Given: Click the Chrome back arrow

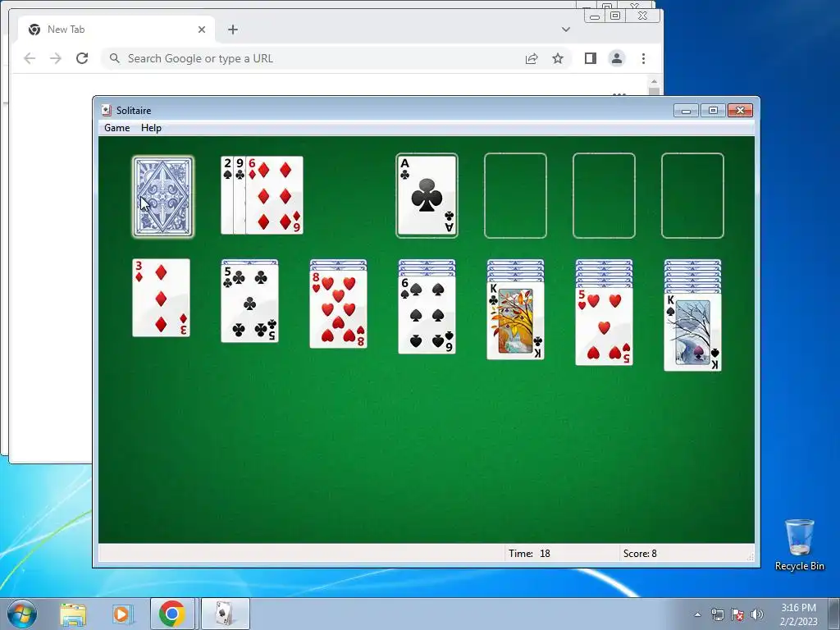Looking at the screenshot, I should (x=30, y=58).
